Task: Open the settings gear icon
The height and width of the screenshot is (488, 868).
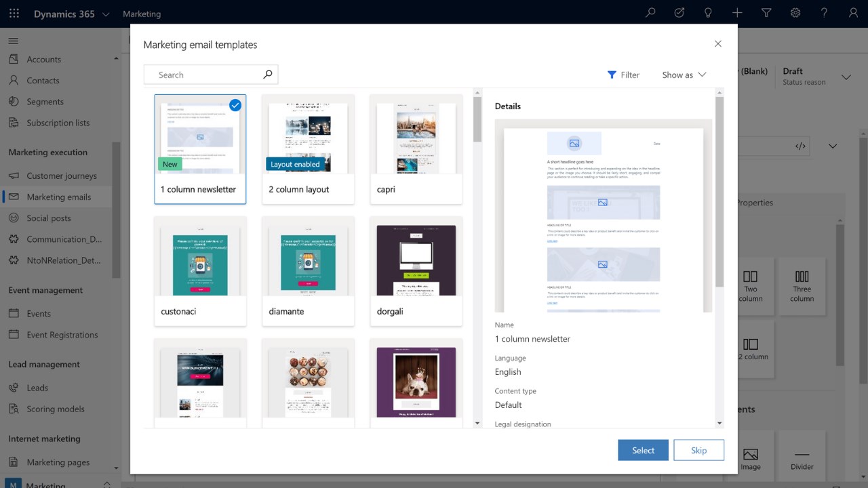Action: pyautogui.click(x=795, y=13)
